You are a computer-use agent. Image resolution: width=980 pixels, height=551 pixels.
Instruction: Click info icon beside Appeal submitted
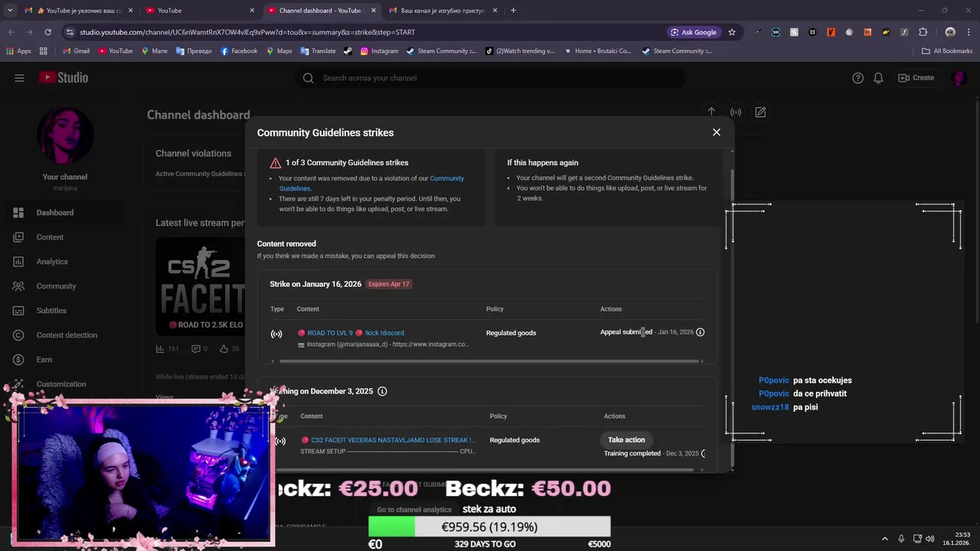coord(700,332)
